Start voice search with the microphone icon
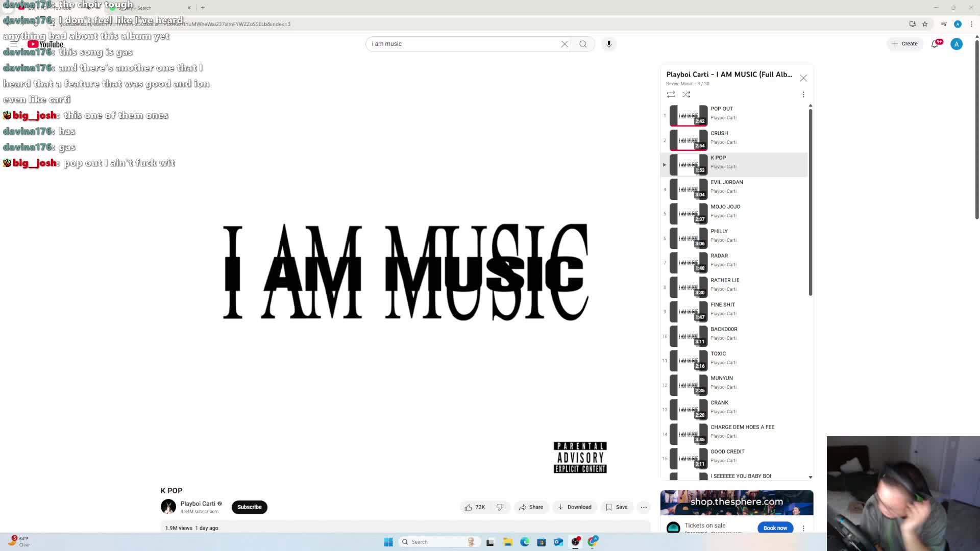The height and width of the screenshot is (551, 980). tap(609, 44)
